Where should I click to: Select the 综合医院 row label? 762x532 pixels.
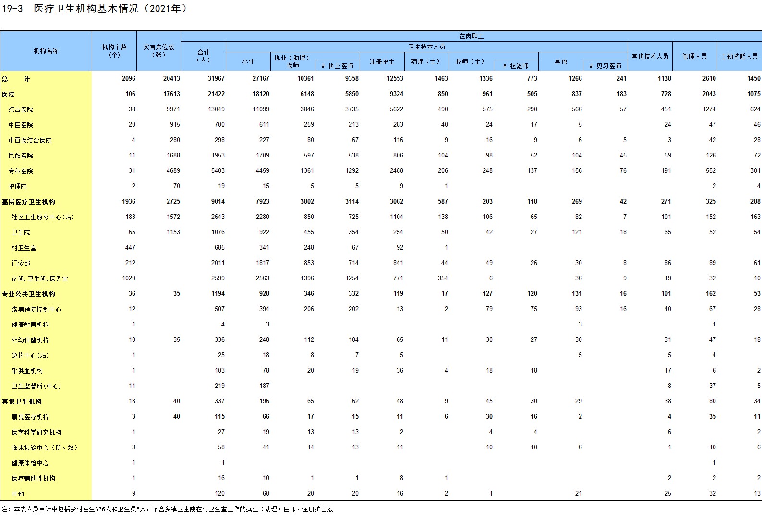[x=21, y=109]
